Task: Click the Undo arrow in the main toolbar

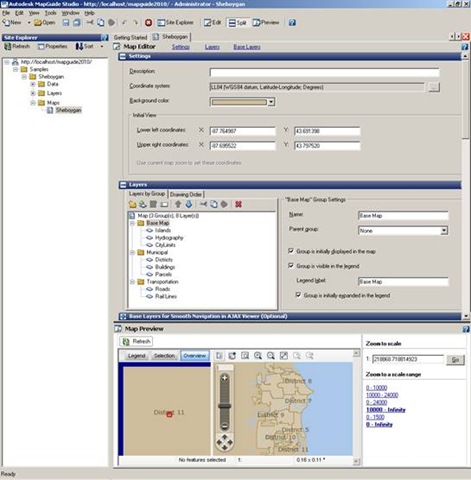Action: (124, 23)
